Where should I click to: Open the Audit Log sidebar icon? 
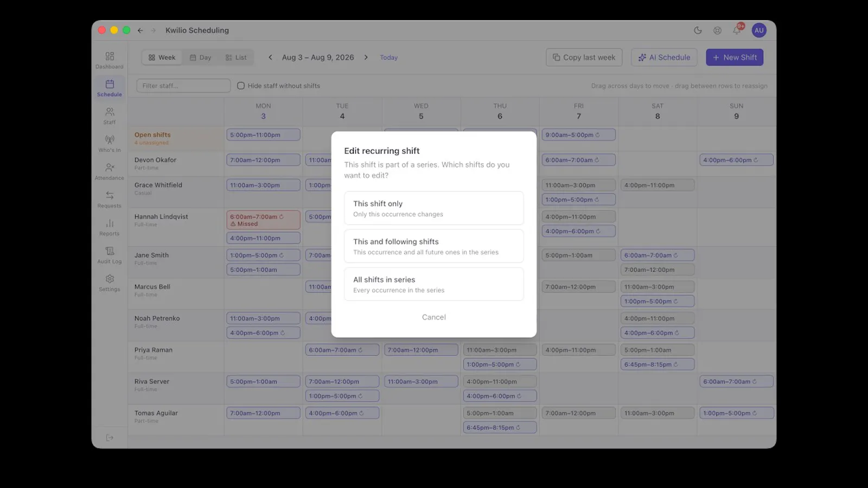pos(110,255)
